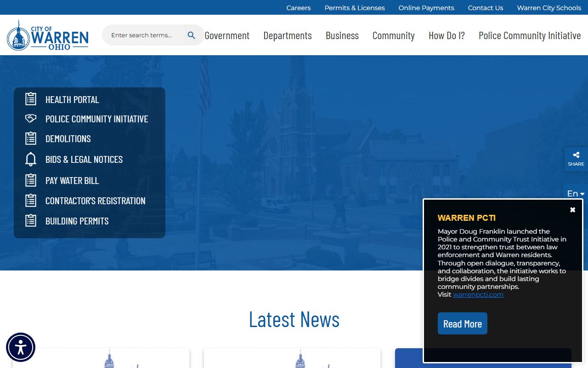The height and width of the screenshot is (368, 588).
Task: Open the BIDS & LEGAL NOTICES quick link text
Action: pyautogui.click(x=84, y=159)
